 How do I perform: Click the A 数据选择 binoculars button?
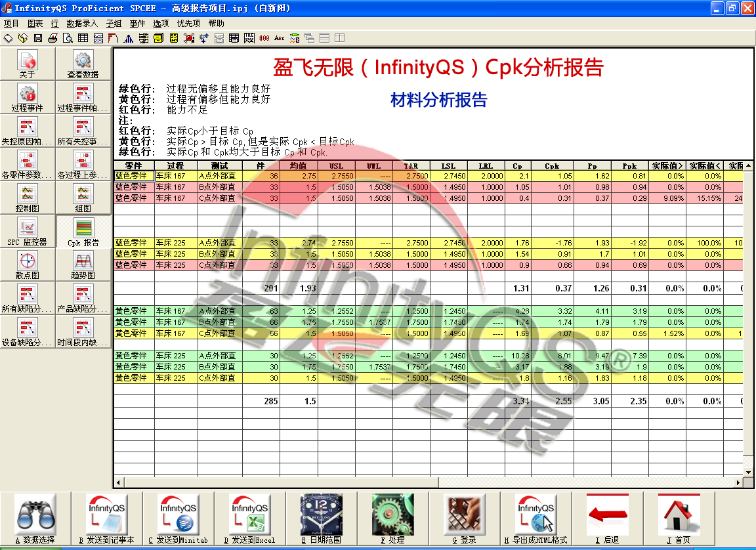pos(35,519)
